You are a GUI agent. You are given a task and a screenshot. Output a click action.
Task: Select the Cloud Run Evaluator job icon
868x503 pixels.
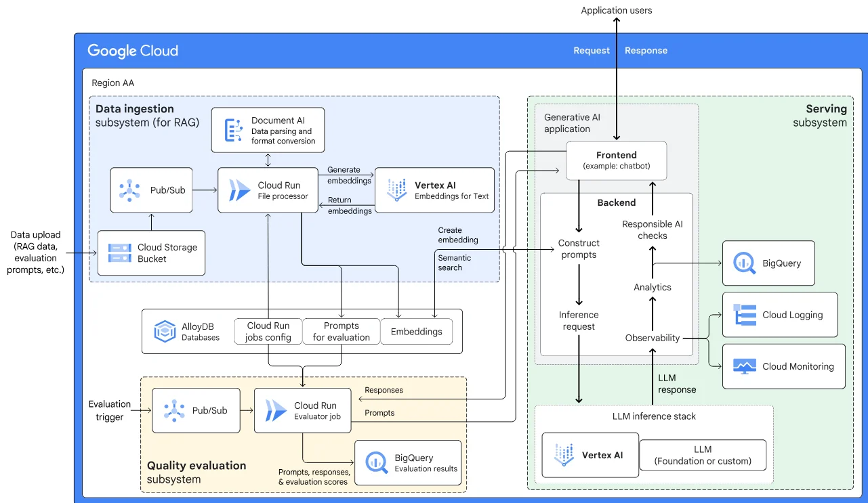(275, 410)
